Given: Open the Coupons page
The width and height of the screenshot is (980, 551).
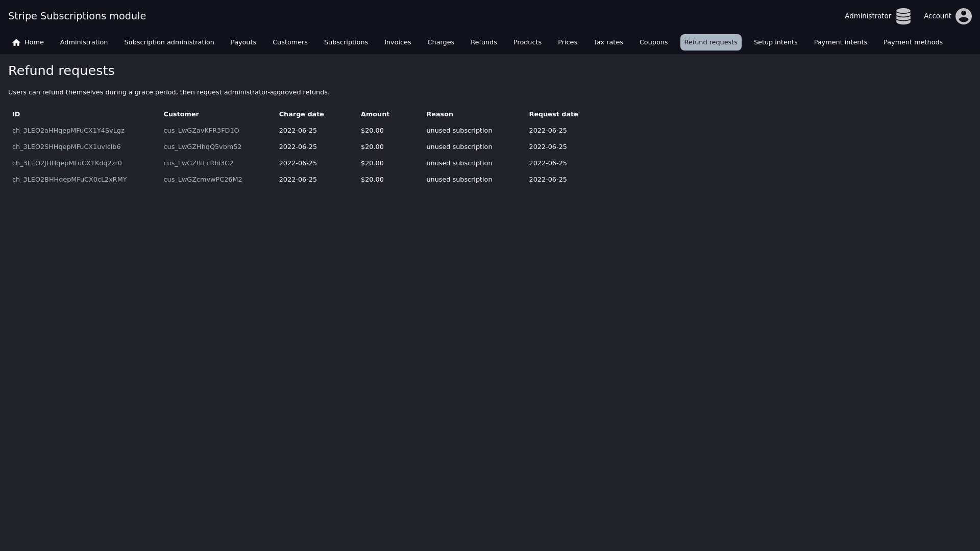Looking at the screenshot, I should pyautogui.click(x=653, y=42).
